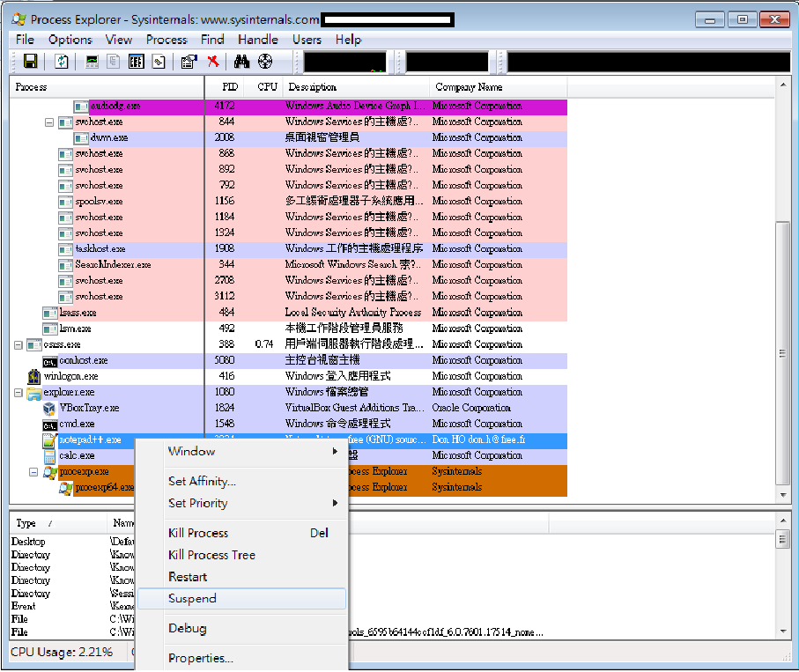Choose Kill Process in context menu
The image size is (799, 672).
point(242,534)
